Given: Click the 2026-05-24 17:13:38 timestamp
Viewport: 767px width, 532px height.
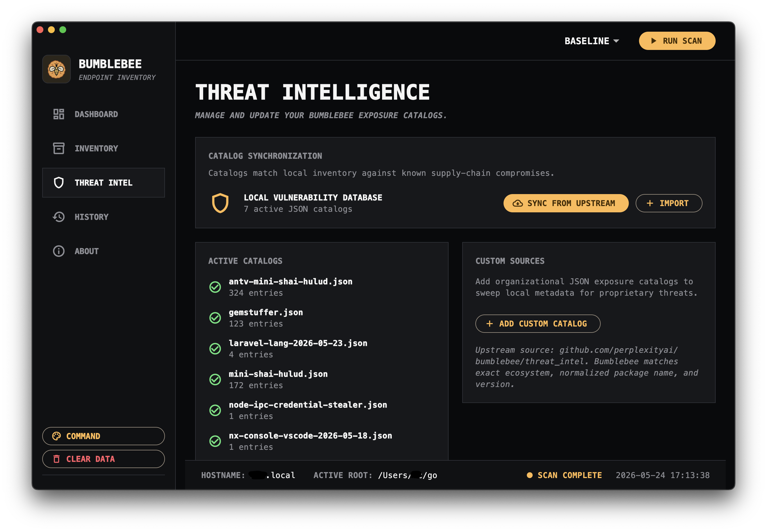Looking at the screenshot, I should [662, 475].
